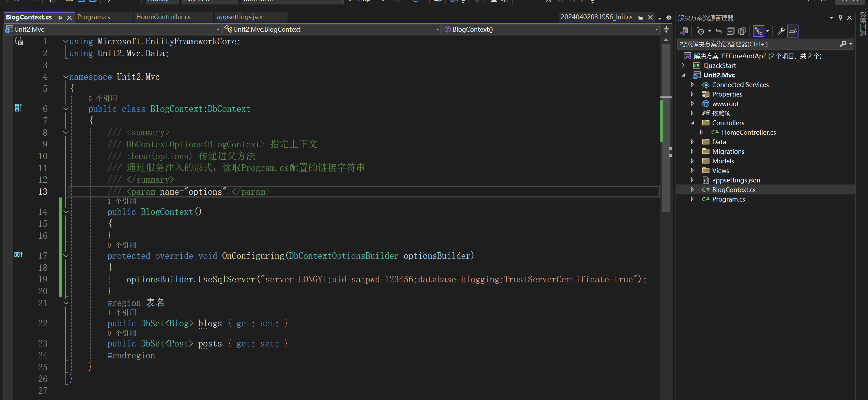Switch to the Program.cs tab
The image size is (868, 400).
pyautogui.click(x=94, y=17)
